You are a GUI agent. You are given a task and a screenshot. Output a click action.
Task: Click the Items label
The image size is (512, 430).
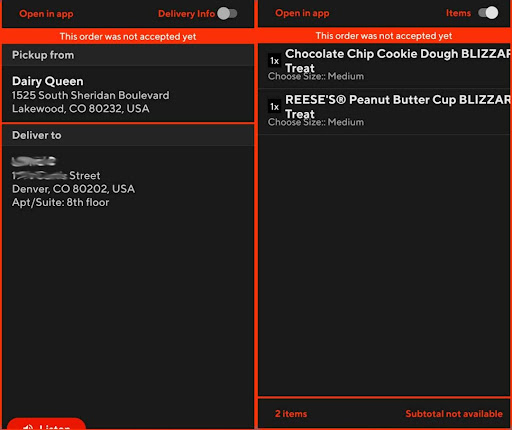coord(458,13)
